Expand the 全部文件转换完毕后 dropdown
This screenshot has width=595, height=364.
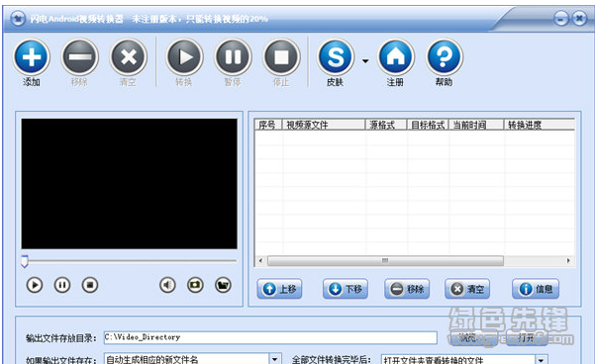[x=542, y=359]
